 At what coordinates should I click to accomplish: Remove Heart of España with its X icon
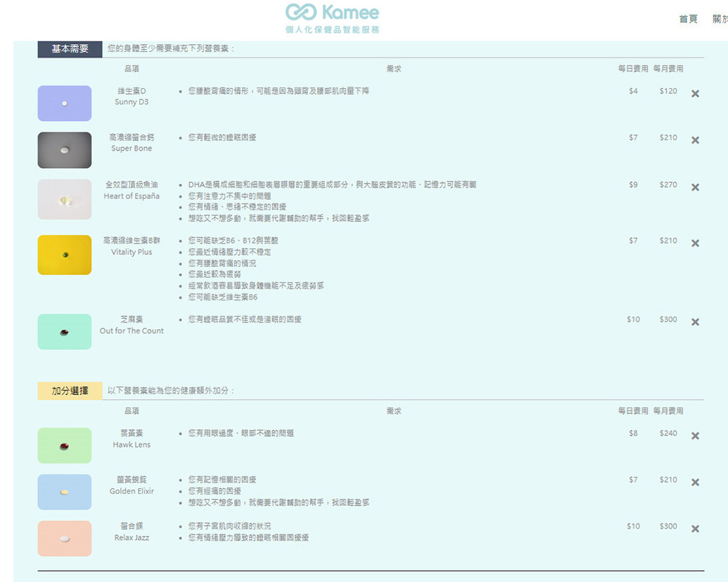pos(695,188)
